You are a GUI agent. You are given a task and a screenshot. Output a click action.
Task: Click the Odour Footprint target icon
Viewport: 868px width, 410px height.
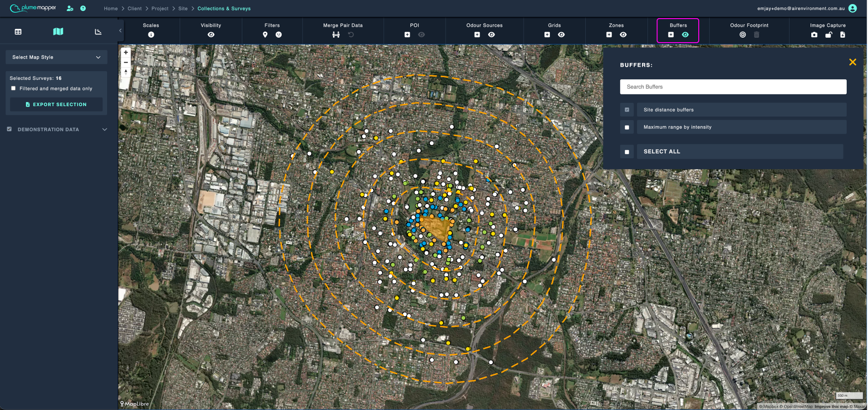tap(743, 34)
